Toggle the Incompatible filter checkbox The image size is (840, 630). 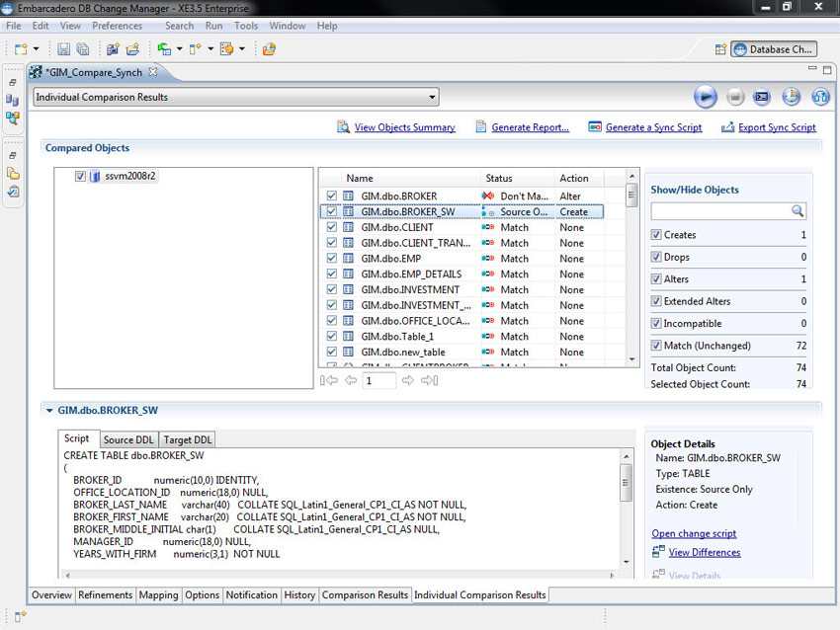656,323
